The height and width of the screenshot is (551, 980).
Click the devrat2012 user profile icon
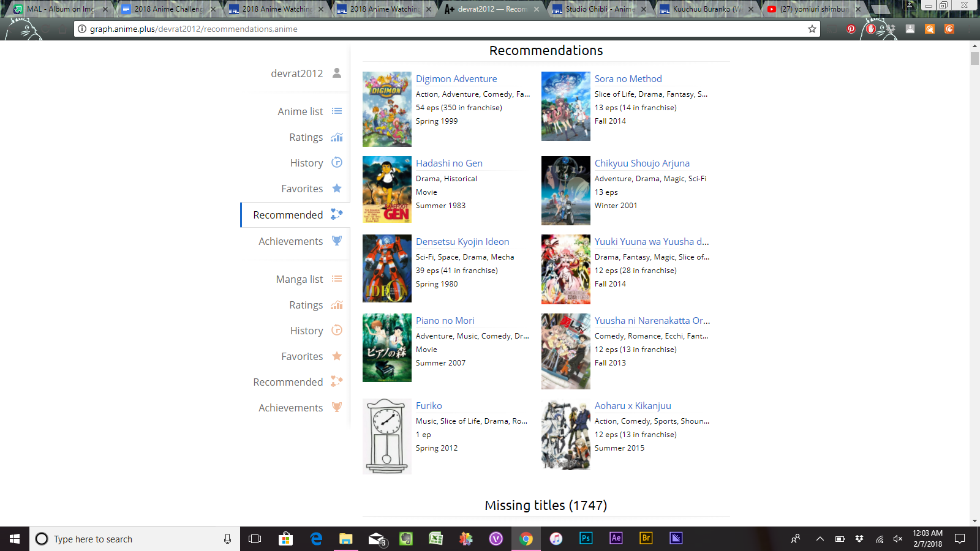coord(336,73)
